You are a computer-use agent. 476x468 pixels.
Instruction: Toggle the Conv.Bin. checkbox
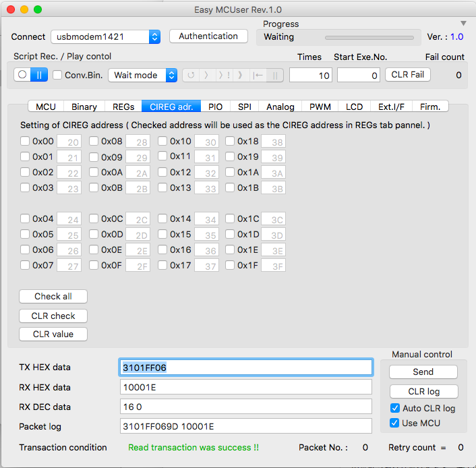pyautogui.click(x=57, y=75)
